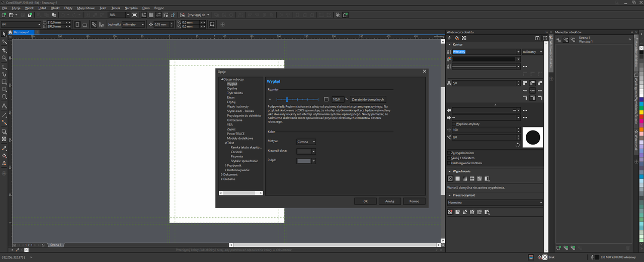Open the Outline pen section icon
644x262 pixels.
(450, 38)
